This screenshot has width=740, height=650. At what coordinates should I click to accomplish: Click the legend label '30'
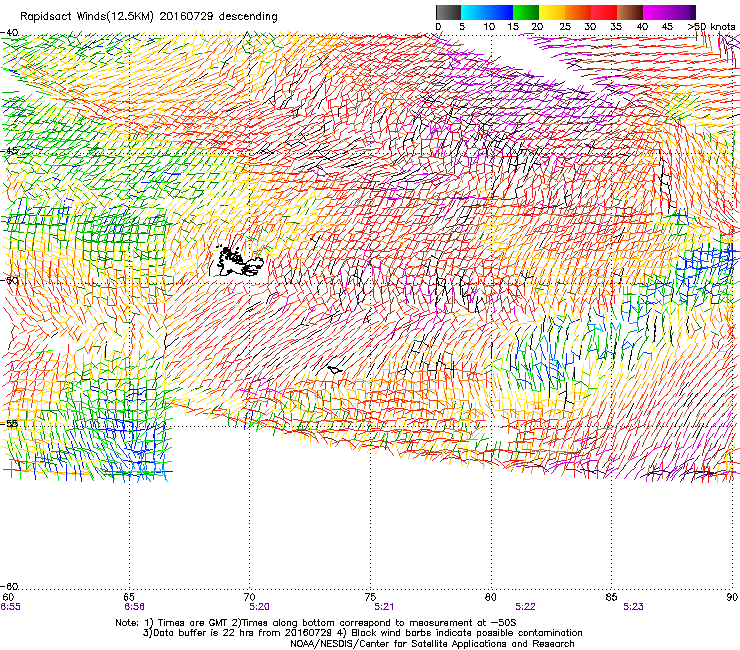click(x=590, y=27)
